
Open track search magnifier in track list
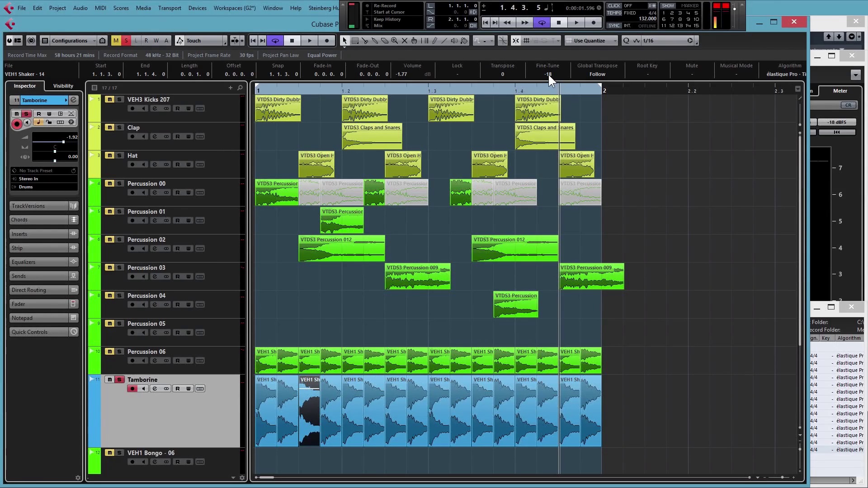(x=240, y=88)
